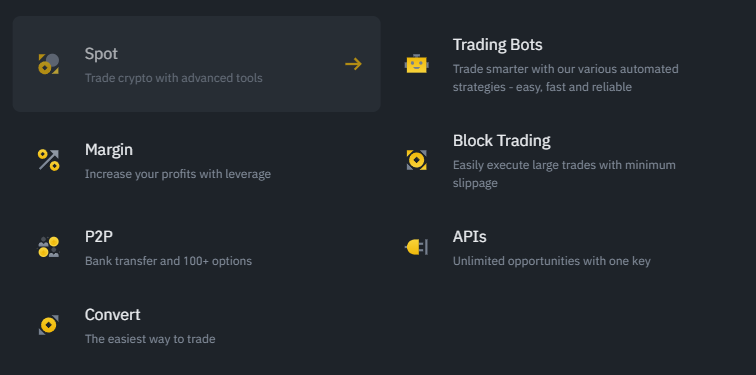Image resolution: width=756 pixels, height=375 pixels.
Task: Click the yellow arrow beside Spot
Action: pos(353,64)
